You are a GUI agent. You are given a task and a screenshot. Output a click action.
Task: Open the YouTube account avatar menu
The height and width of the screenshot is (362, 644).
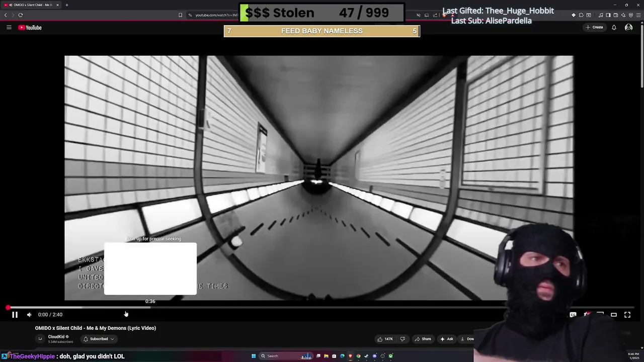(x=628, y=27)
